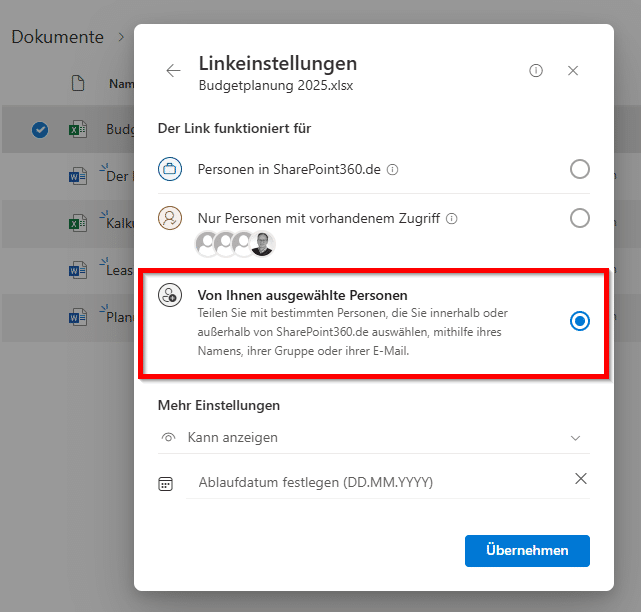Click the user avatars with existing access

click(234, 243)
